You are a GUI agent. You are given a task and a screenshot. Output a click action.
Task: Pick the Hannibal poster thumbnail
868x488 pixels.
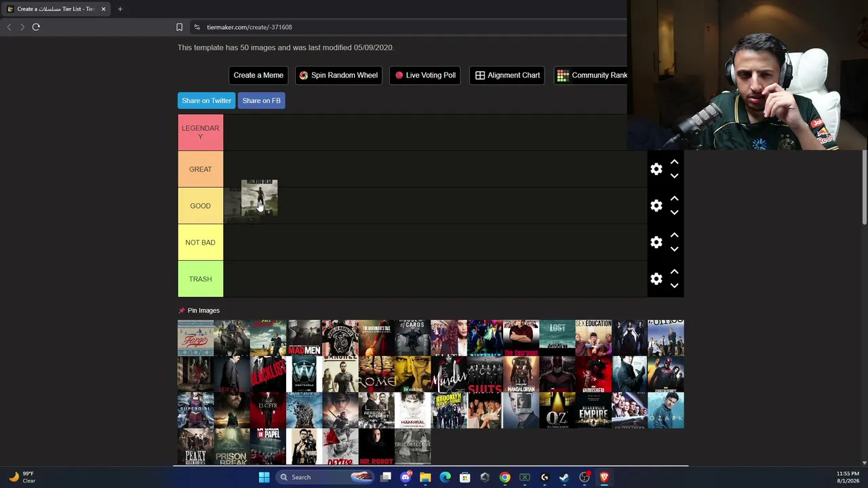pos(412,411)
